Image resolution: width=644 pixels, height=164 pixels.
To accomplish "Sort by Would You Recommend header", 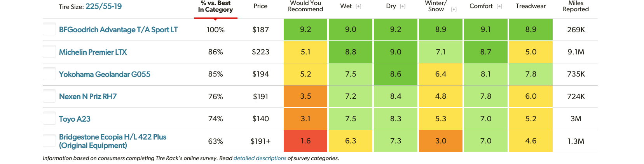I will pyautogui.click(x=305, y=6).
